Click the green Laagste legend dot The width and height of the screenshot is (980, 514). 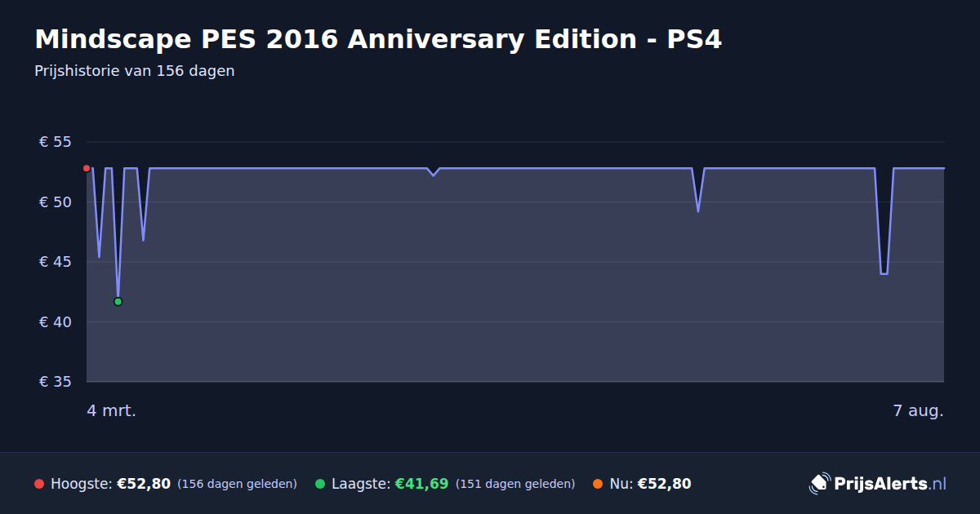[x=320, y=484]
